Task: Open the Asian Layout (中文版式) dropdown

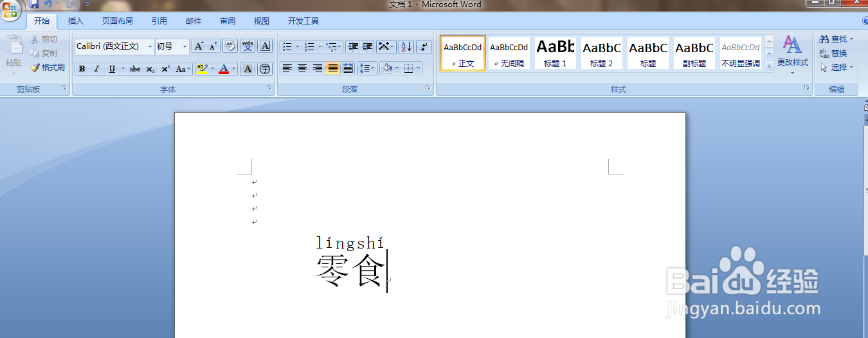Action: (386, 46)
